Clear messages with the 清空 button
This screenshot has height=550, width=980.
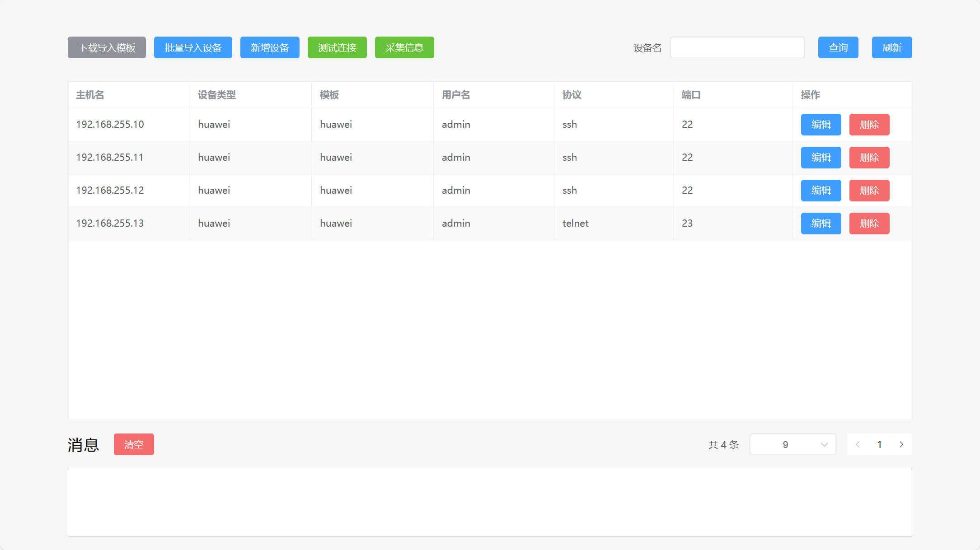(x=134, y=444)
